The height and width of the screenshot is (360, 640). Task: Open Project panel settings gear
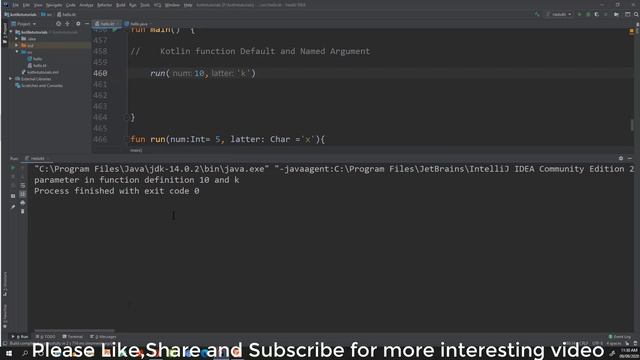78,24
